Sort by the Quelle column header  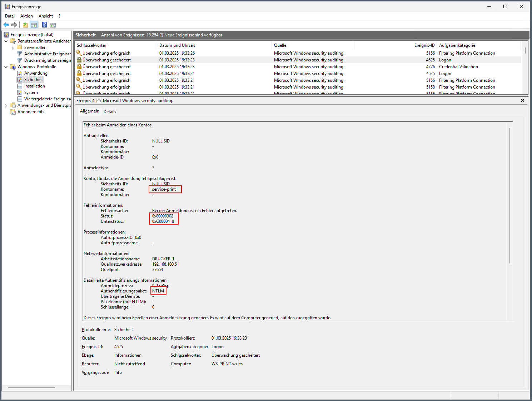coord(313,45)
